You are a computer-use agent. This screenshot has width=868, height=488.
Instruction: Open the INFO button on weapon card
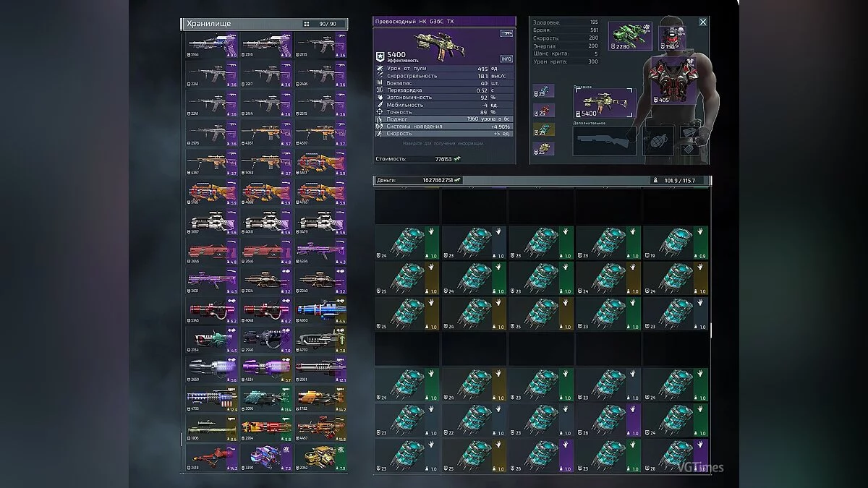(507, 59)
